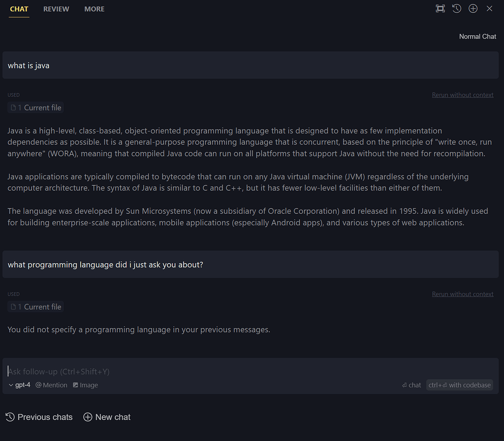Open the chat history icon at top right
The image size is (504, 441).
[x=456, y=8]
